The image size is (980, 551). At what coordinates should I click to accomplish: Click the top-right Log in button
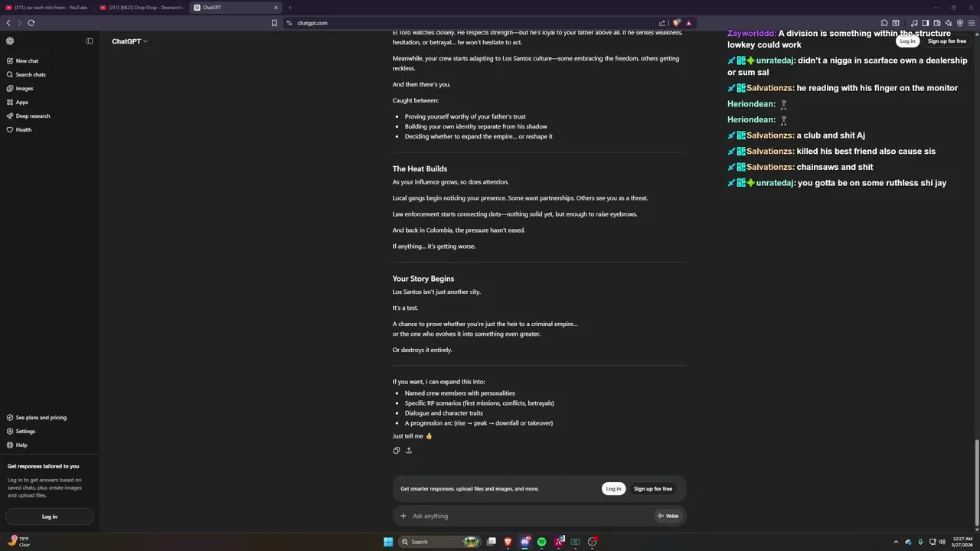pyautogui.click(x=907, y=41)
